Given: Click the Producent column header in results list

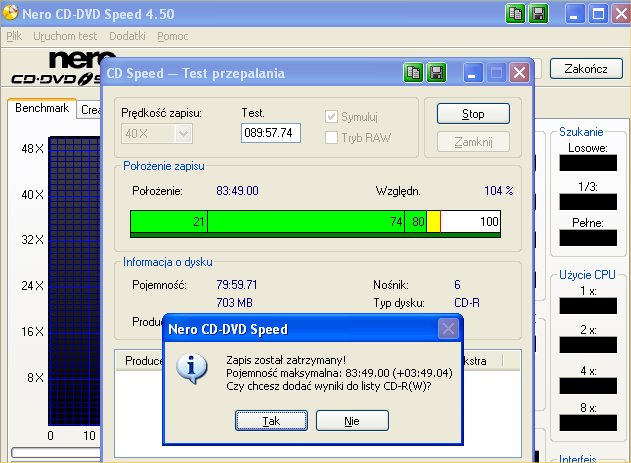Looking at the screenshot, I should [x=140, y=361].
